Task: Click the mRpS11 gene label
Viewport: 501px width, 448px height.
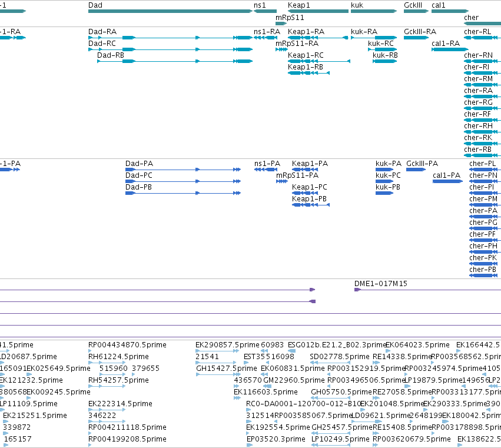Action: pos(290,18)
